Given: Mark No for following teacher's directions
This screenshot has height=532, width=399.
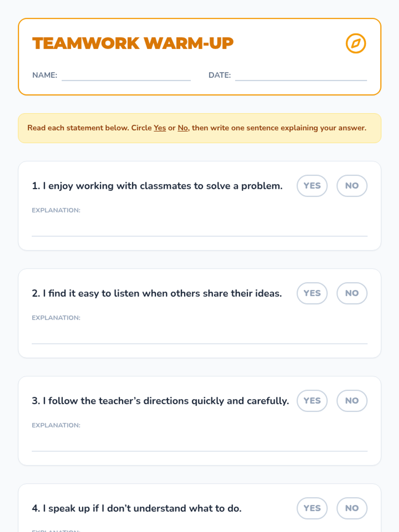Looking at the screenshot, I should [352, 401].
